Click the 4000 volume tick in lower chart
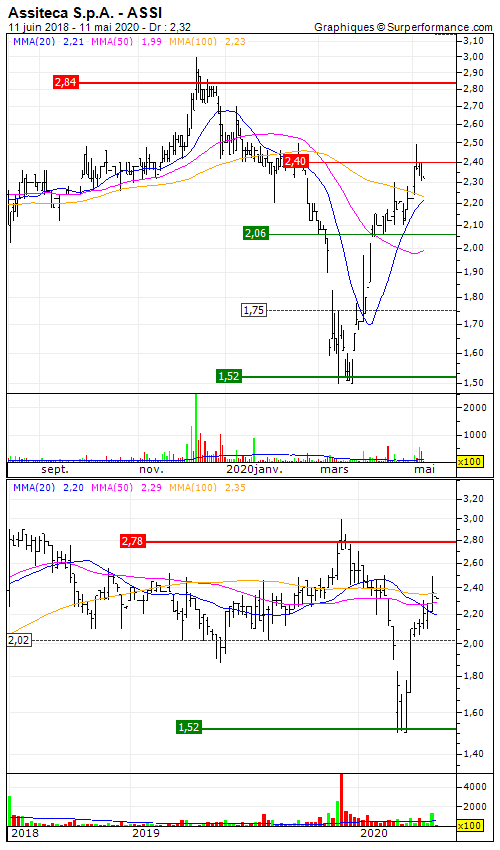This screenshot has height=850, width=500. click(473, 786)
